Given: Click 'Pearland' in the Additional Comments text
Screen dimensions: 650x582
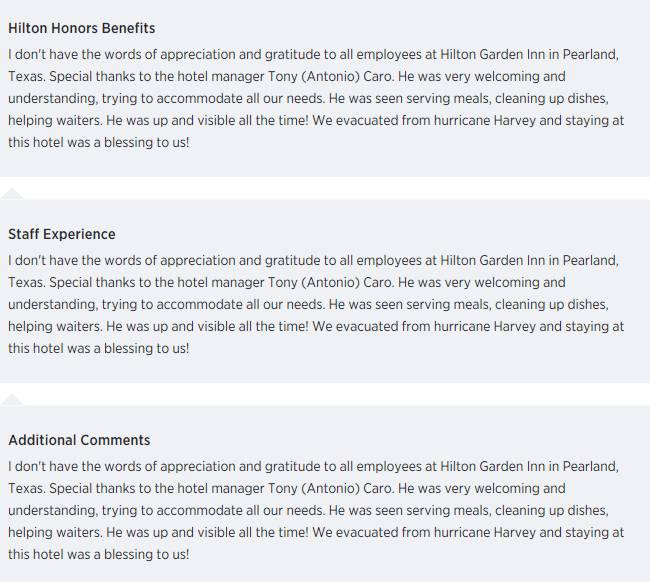Looking at the screenshot, I should pyautogui.click(x=589, y=466).
